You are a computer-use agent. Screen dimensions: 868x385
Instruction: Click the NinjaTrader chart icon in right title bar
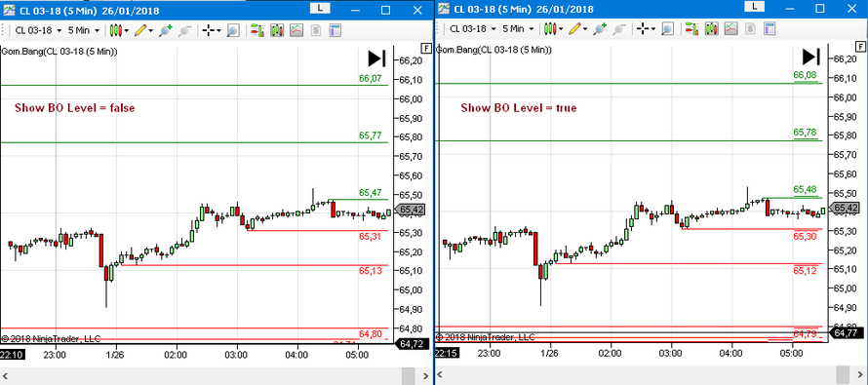(x=444, y=9)
